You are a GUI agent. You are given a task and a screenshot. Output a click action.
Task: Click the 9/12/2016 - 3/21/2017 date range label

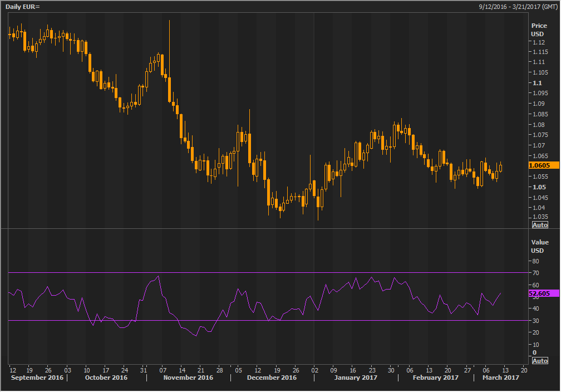click(x=518, y=6)
